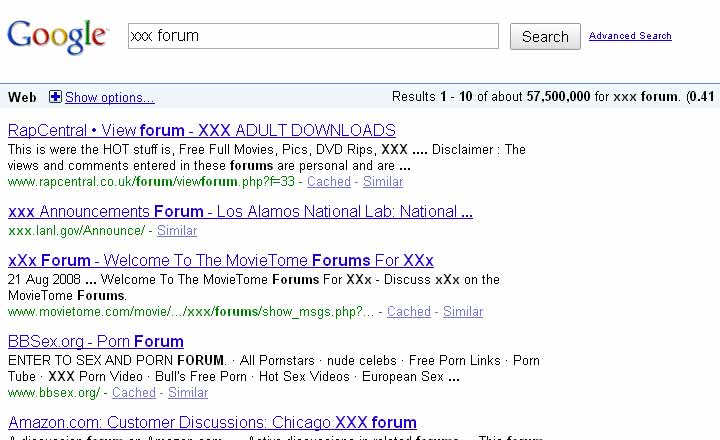720x440 pixels.
Task: Open Cached link for RapCentral result
Action: pyautogui.click(x=329, y=182)
